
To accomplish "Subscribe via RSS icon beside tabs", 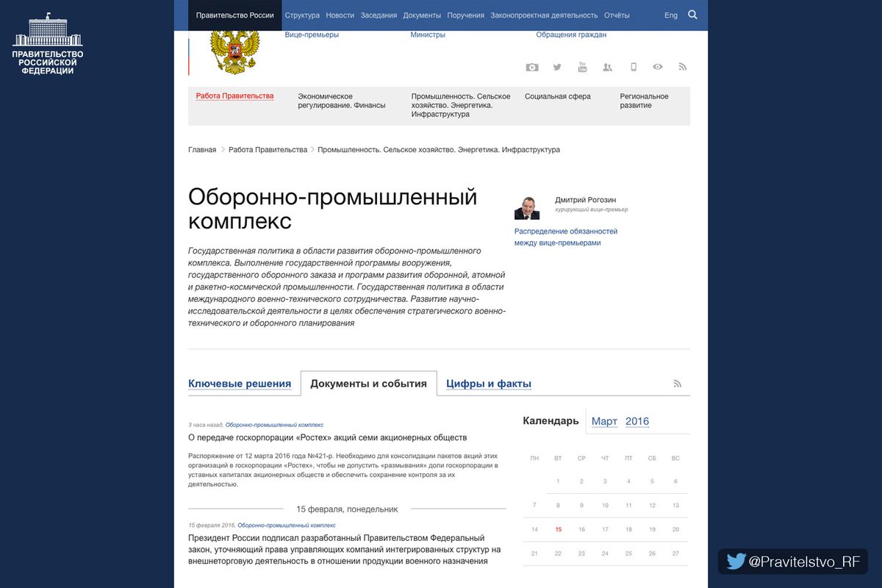I will pos(678,384).
